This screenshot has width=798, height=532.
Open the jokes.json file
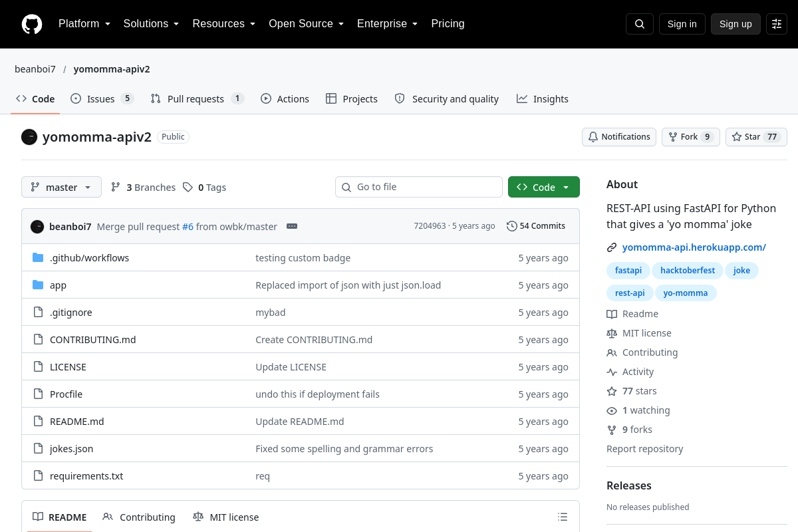point(72,449)
